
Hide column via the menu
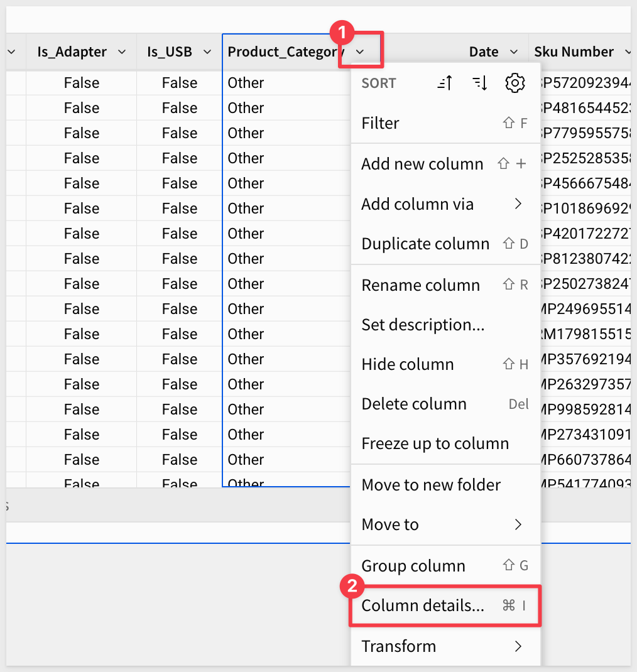pos(408,364)
